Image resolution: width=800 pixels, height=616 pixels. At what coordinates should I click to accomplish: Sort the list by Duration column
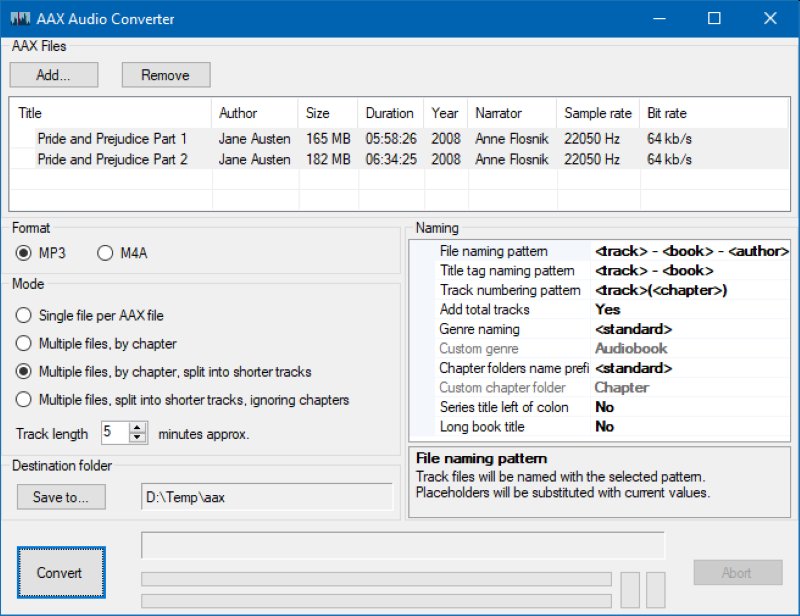pyautogui.click(x=389, y=113)
